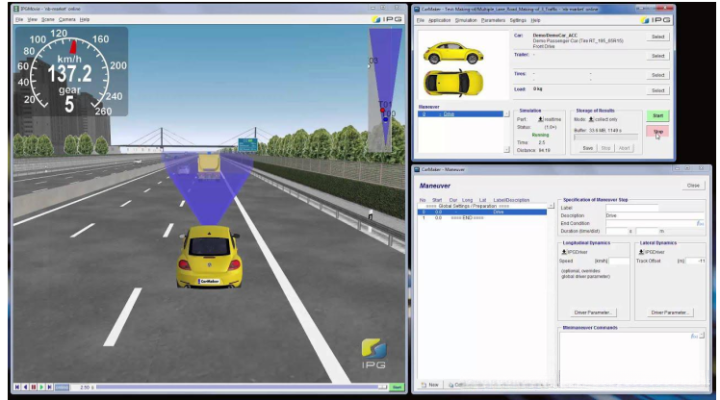Click Maneuver list scroll down arrow in CarMaker
Image resolution: width=720 pixels, height=400 pixels.
[x=506, y=150]
